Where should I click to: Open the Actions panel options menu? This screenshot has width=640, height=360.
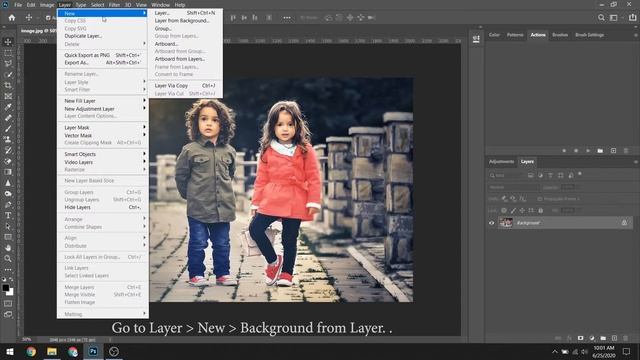(636, 35)
